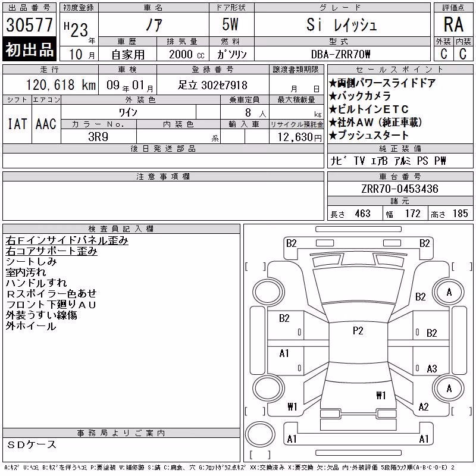
Task: Click the 右Fインサイドパネル歪み underlined note
Action: click(67, 240)
